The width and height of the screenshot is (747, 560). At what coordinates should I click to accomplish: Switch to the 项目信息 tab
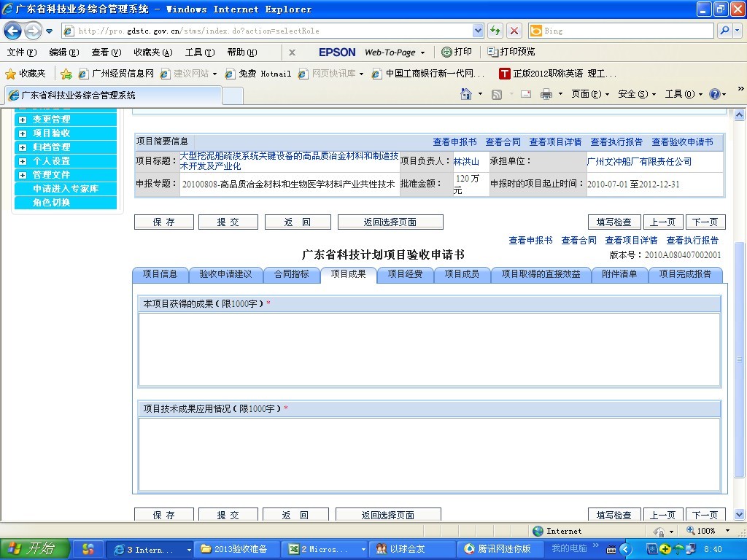[160, 274]
